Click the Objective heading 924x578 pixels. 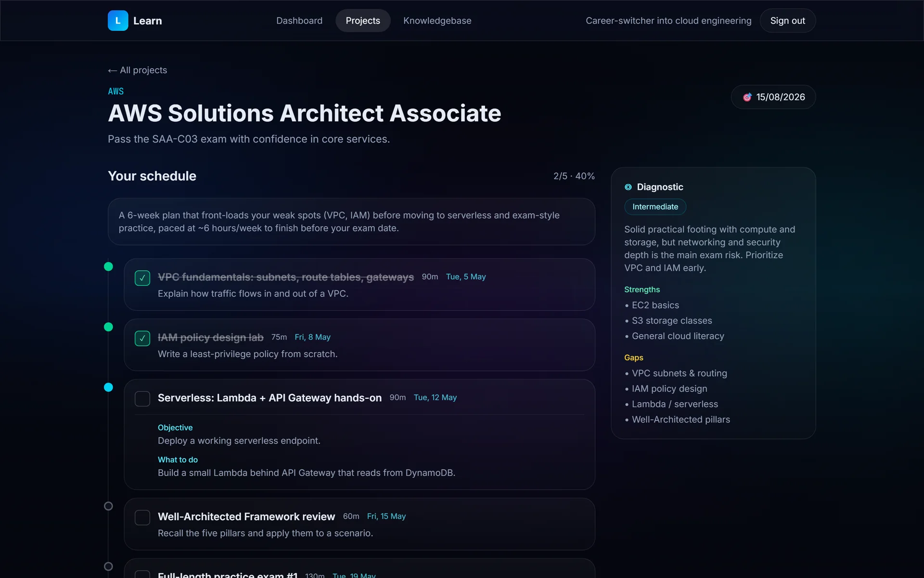175,428
